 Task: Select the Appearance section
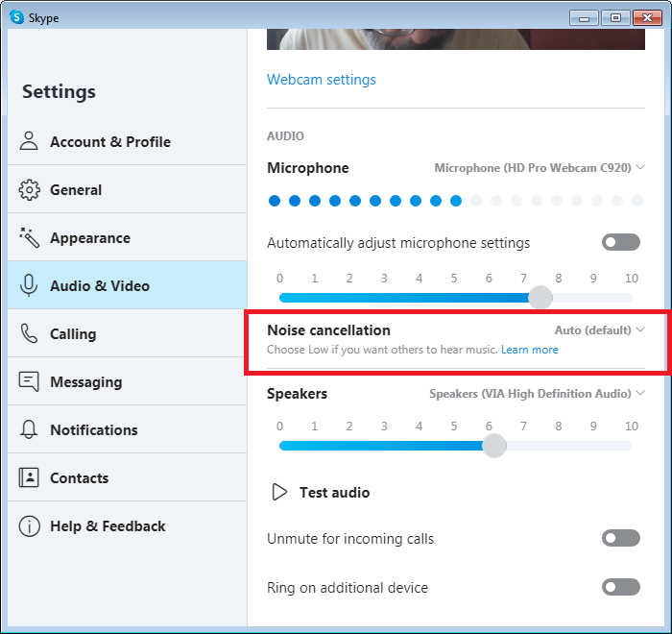click(128, 237)
